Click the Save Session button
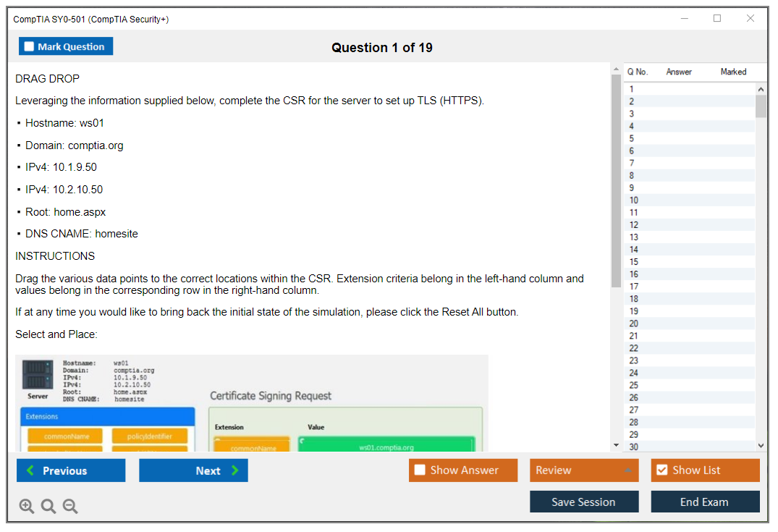 [583, 502]
